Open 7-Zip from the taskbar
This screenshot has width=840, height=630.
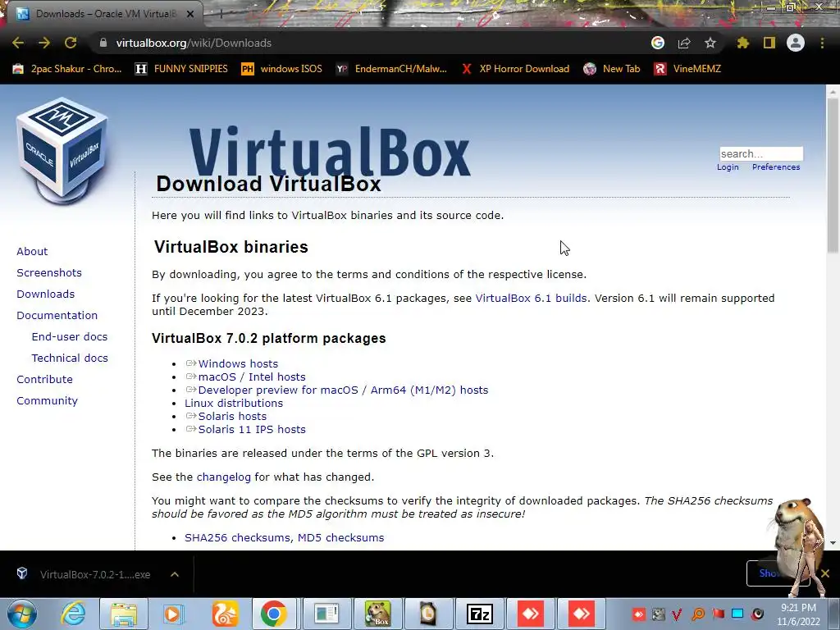point(479,614)
